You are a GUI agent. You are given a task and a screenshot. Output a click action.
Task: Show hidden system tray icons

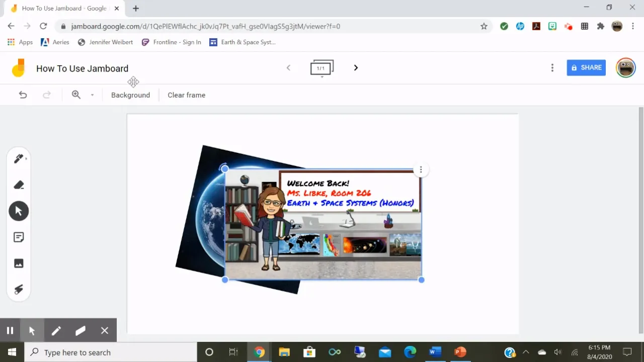[x=526, y=352]
